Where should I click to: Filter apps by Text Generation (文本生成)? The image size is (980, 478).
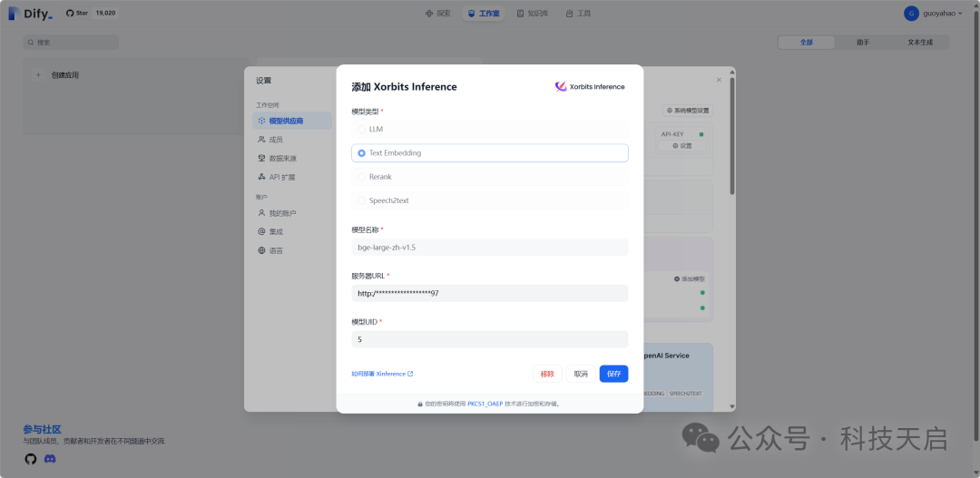(920, 43)
